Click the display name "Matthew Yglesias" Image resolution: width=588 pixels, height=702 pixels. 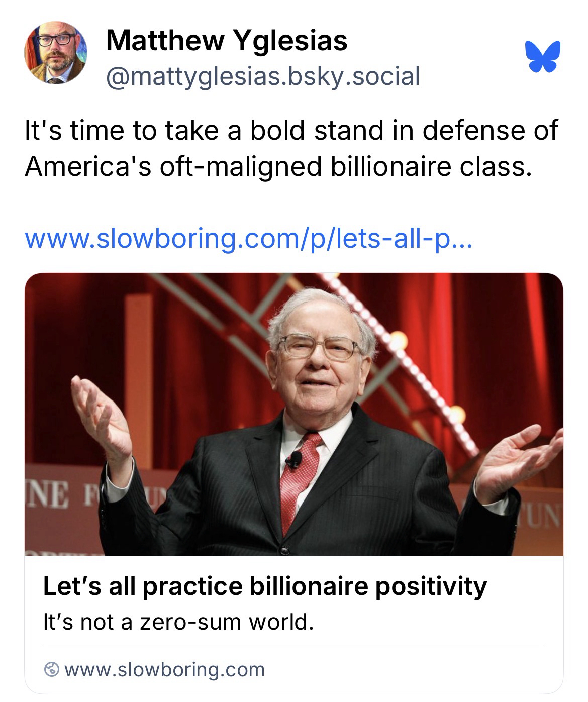[227, 40]
